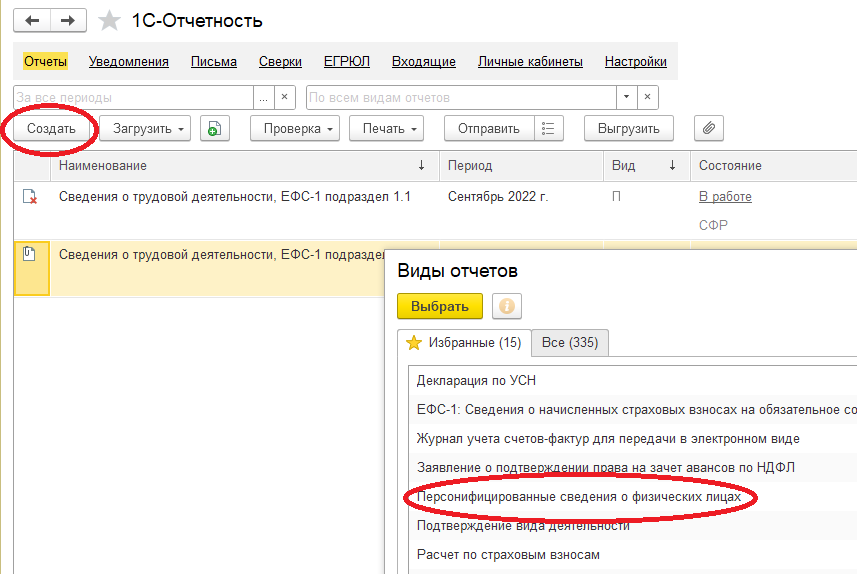This screenshot has height=574, width=857.
Task: Go back with the left arrow button
Action: click(x=32, y=21)
